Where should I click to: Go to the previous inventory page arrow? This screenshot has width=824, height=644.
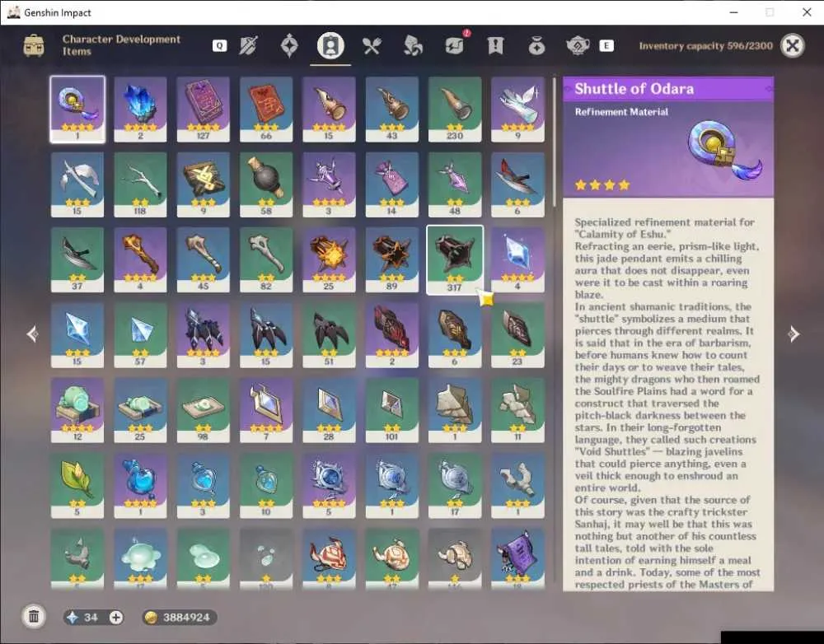pos(33,334)
